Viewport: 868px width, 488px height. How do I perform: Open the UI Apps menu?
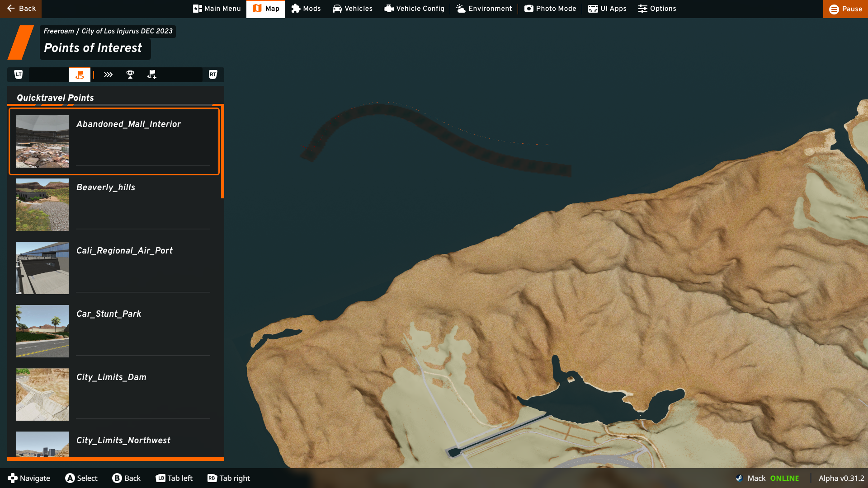click(x=607, y=9)
